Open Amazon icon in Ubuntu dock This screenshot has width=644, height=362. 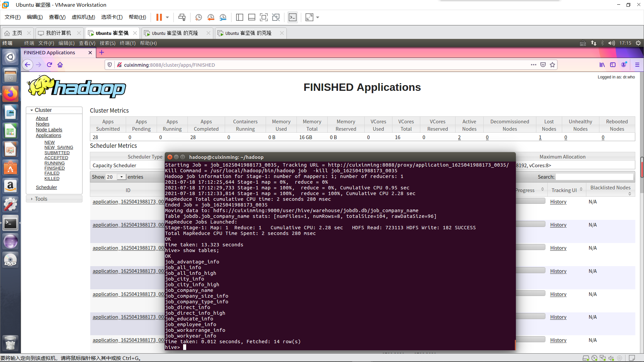[x=10, y=186]
